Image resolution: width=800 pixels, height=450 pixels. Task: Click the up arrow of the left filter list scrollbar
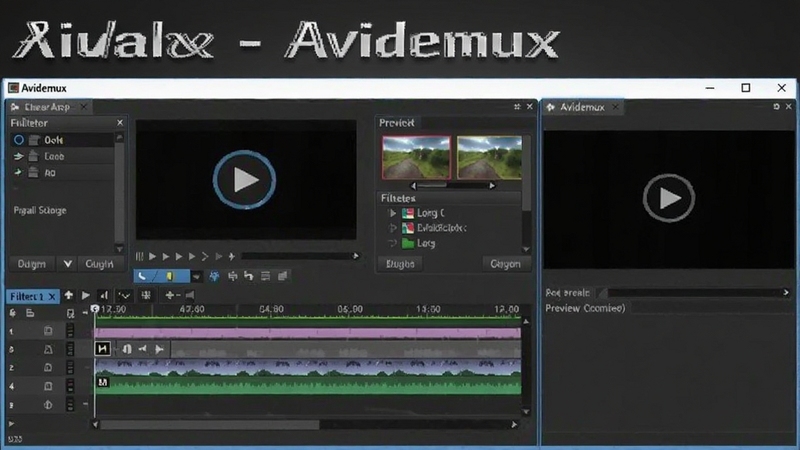(119, 137)
